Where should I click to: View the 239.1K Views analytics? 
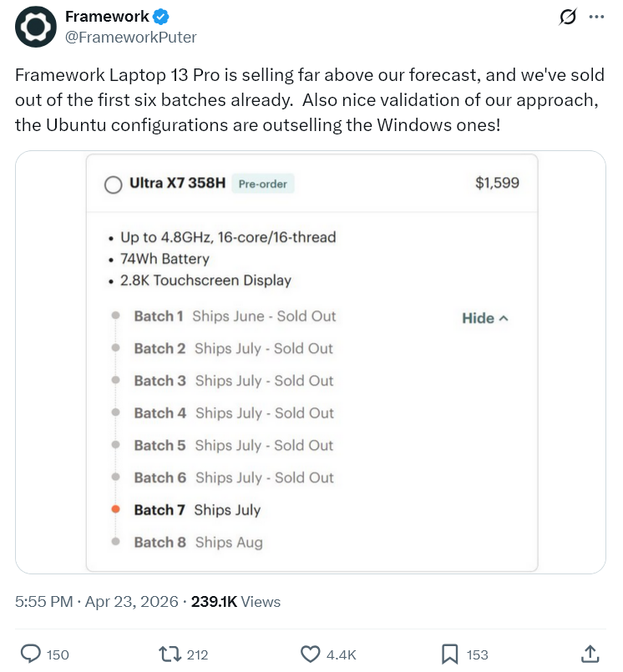[236, 601]
